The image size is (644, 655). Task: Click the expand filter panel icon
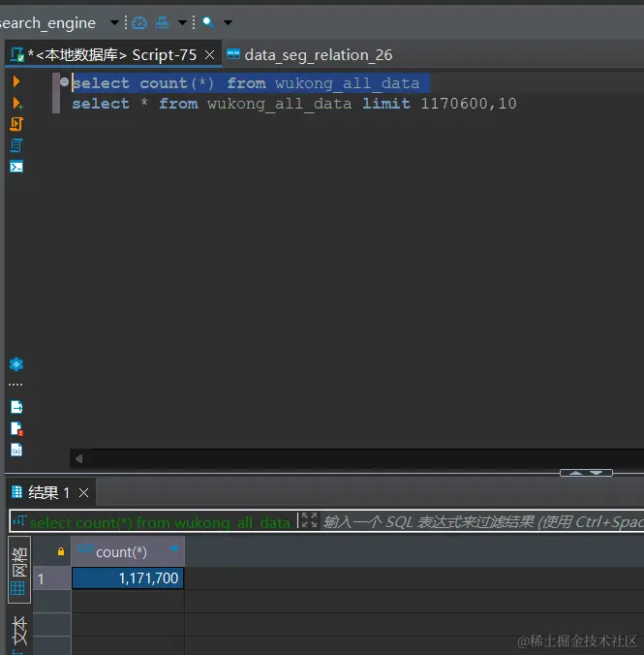[309, 520]
